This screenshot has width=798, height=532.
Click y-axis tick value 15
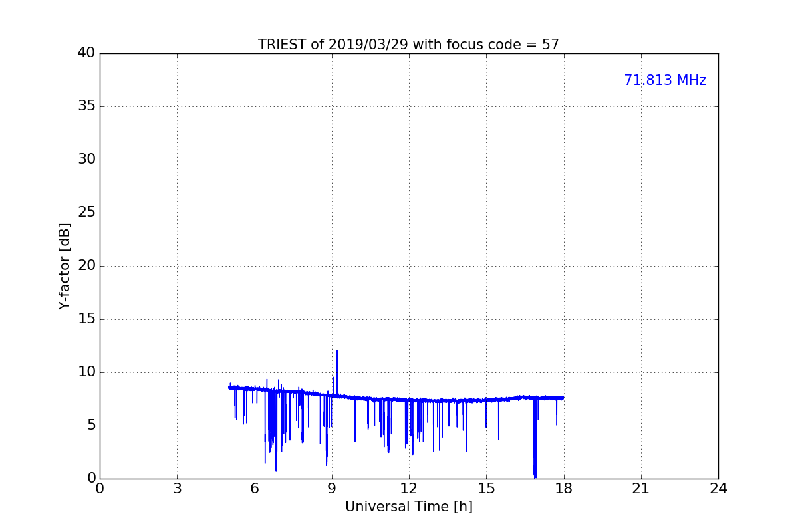[86, 319]
